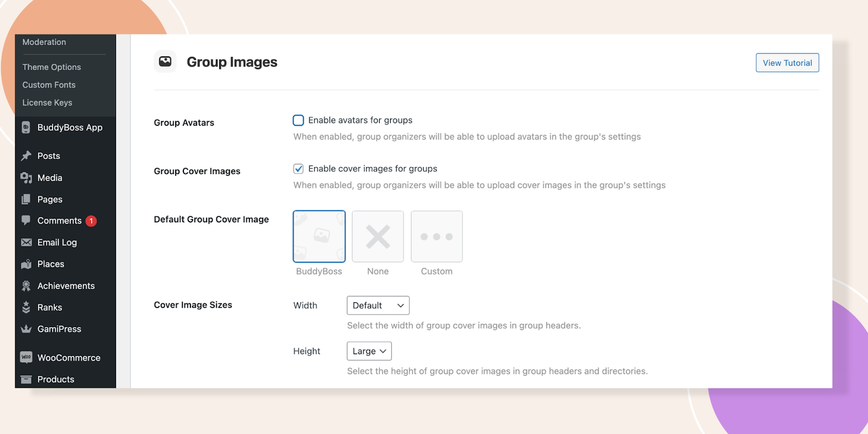
Task: Click the red comments count badge
Action: (91, 221)
